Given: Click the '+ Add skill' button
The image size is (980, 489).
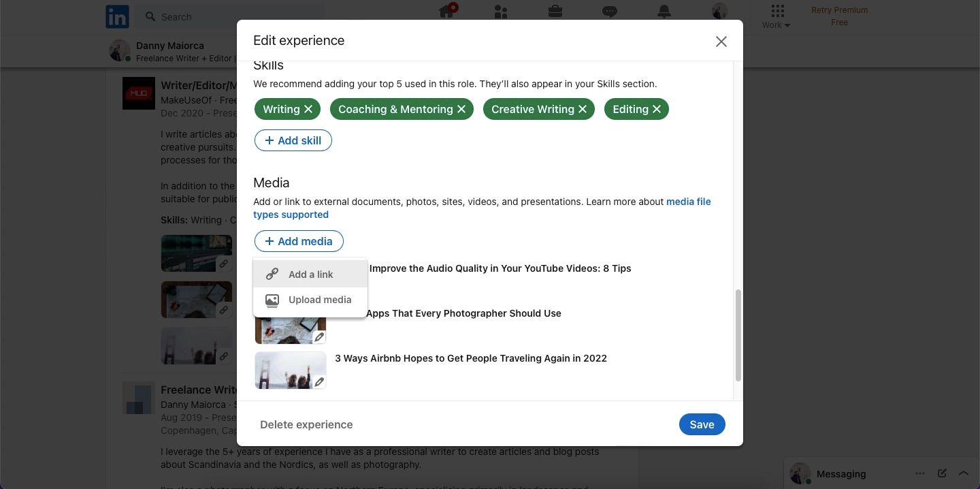Looking at the screenshot, I should [x=293, y=140].
